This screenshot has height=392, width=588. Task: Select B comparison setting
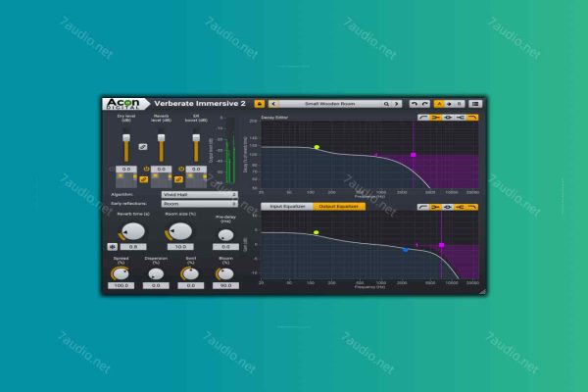(459, 104)
